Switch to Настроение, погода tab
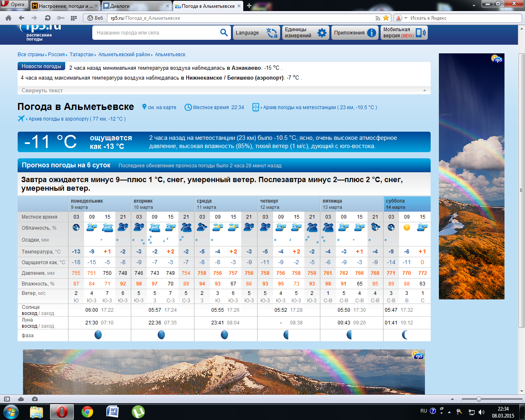The image size is (525, 420). point(65,6)
